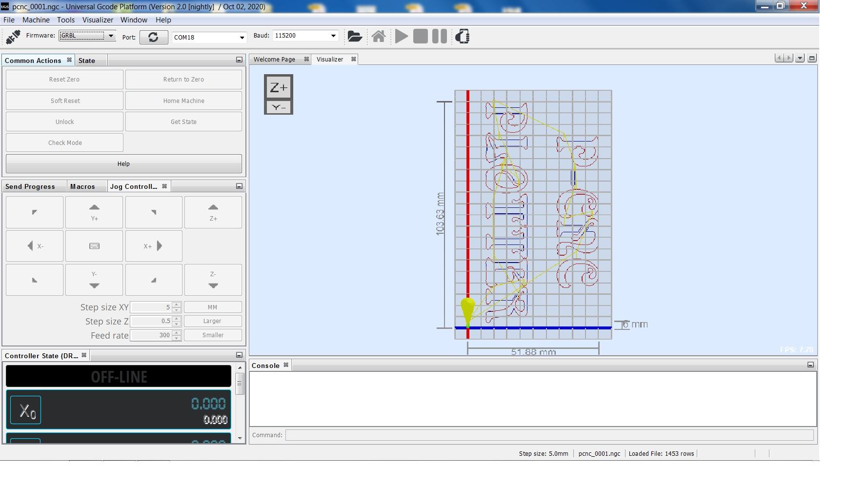Screen dimensions: 868x488
Task: Show opened documents list dropdown
Action: [x=800, y=58]
